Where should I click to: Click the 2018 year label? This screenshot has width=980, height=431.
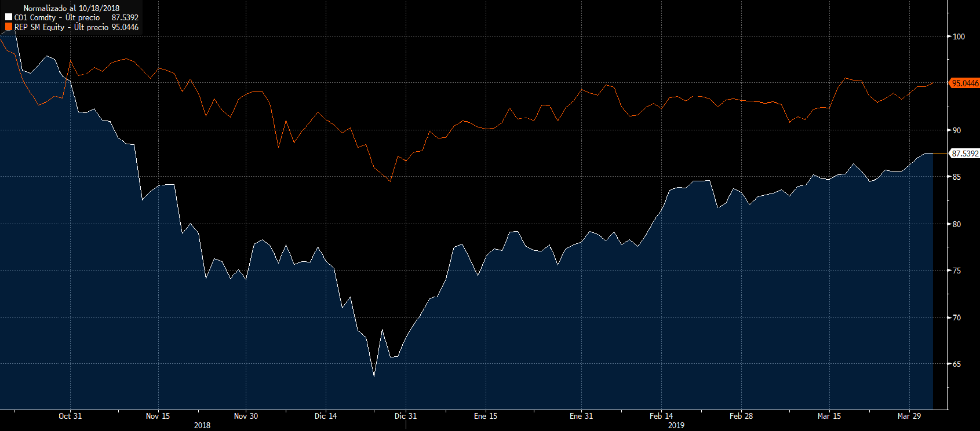pyautogui.click(x=202, y=425)
